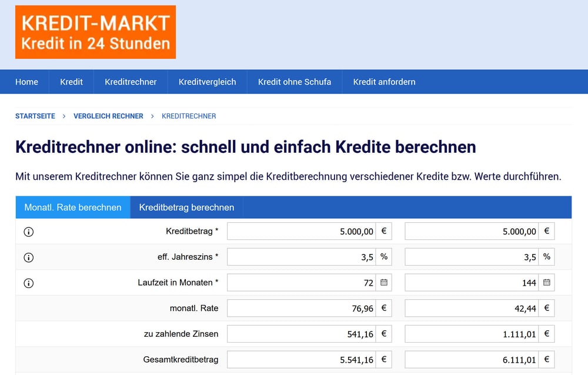Screen dimensions: 588x375
Task: Click the 'Gesamtkreditbetrag' label
Action: (181, 360)
